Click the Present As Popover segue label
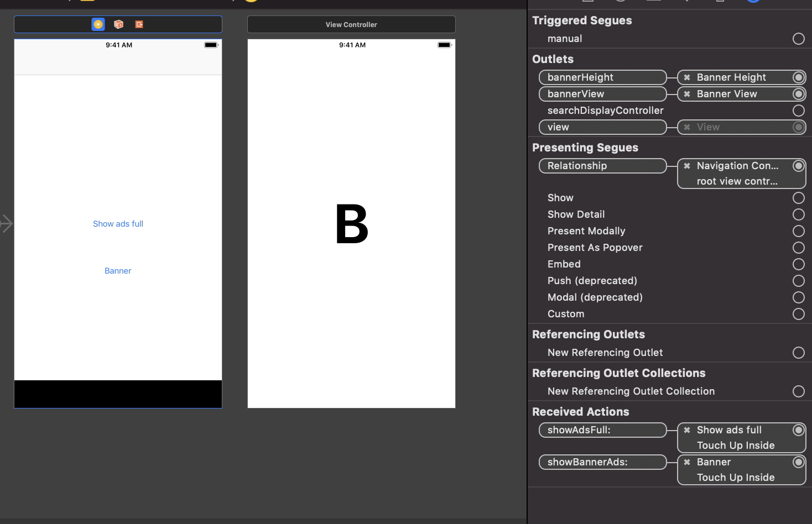 pos(595,248)
